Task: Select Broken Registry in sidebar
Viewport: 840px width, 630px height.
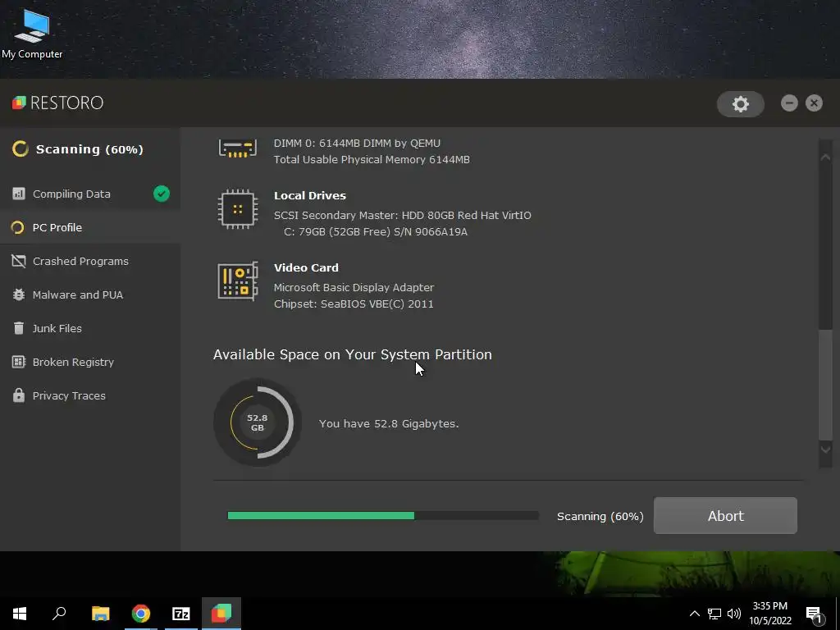Action: click(x=90, y=362)
